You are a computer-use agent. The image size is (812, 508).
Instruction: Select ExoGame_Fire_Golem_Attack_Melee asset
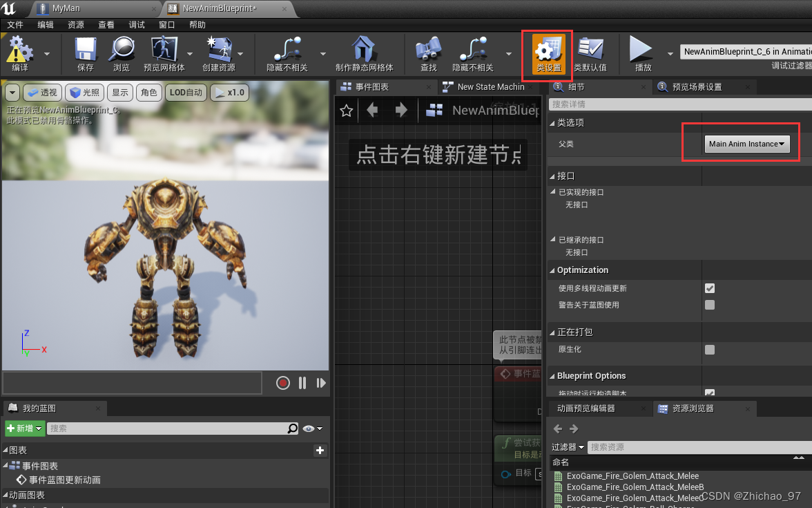(632, 476)
